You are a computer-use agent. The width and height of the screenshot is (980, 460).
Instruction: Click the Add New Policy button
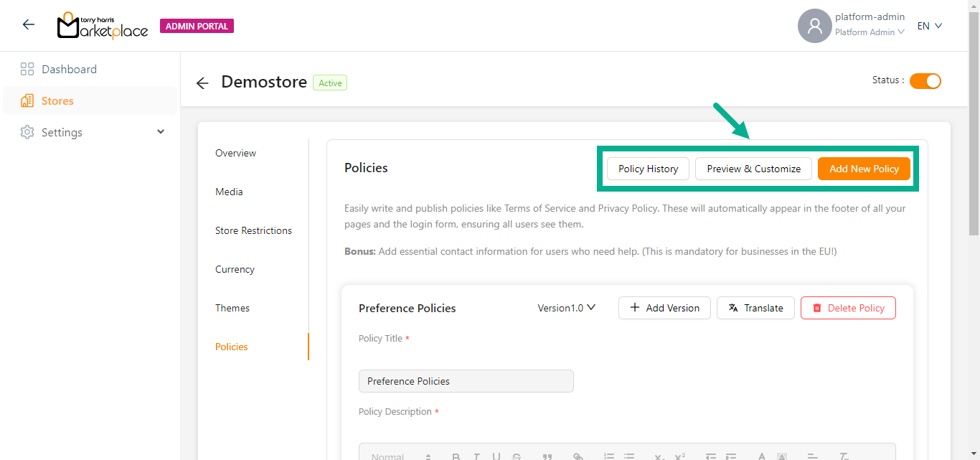point(864,169)
